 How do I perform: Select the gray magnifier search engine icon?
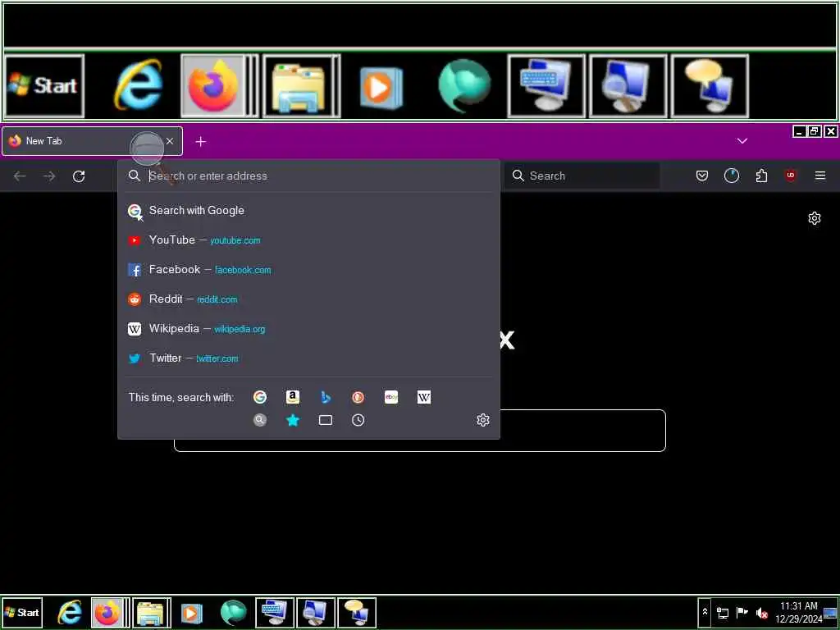pos(260,420)
